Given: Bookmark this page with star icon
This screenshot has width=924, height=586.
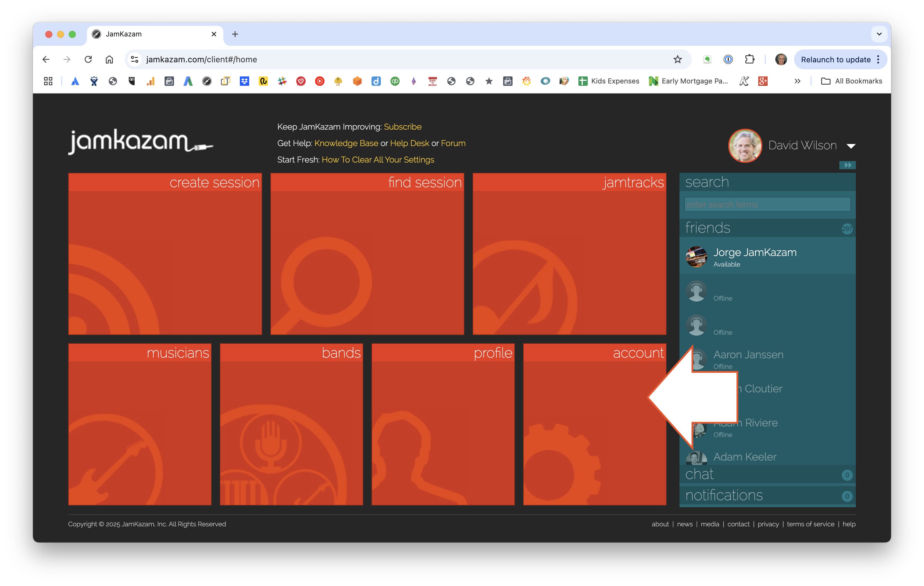Looking at the screenshot, I should tap(677, 59).
